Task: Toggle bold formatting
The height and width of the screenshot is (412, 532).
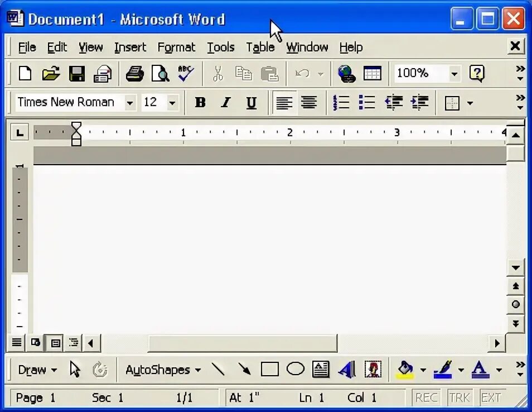Action: point(200,102)
